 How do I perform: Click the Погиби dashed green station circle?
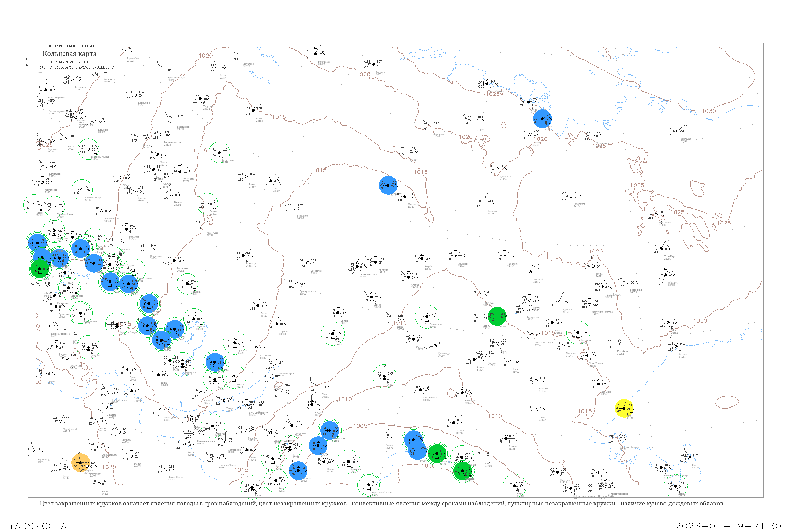coord(675,486)
